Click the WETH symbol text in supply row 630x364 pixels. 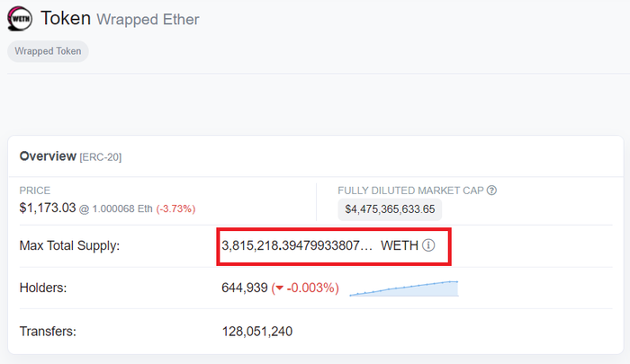pos(400,245)
